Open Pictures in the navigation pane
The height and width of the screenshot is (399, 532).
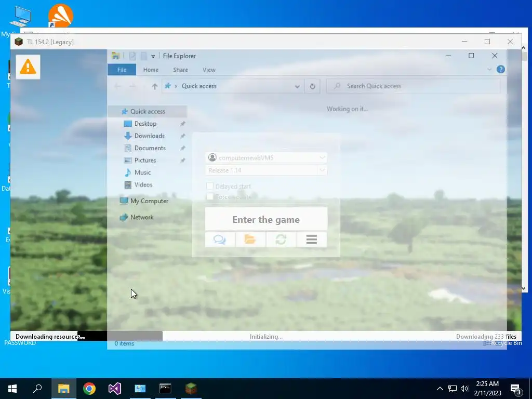tap(145, 160)
